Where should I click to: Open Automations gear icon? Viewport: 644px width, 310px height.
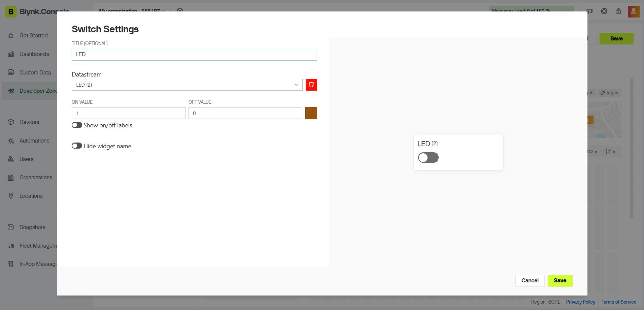tap(11, 141)
